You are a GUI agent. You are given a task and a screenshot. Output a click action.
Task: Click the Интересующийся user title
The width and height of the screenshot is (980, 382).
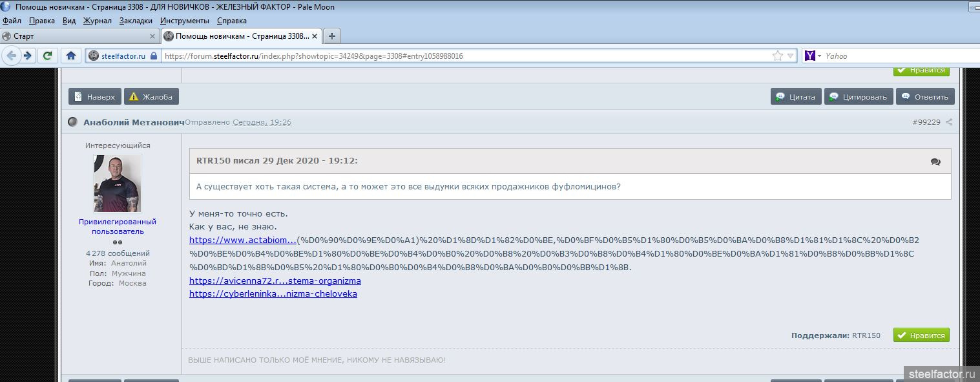point(118,146)
